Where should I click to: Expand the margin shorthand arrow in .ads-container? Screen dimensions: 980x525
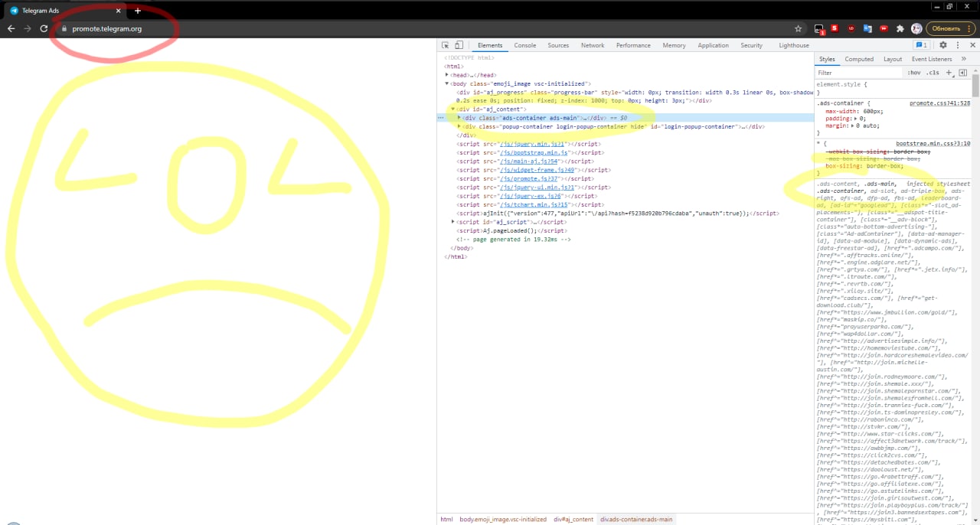coord(854,126)
